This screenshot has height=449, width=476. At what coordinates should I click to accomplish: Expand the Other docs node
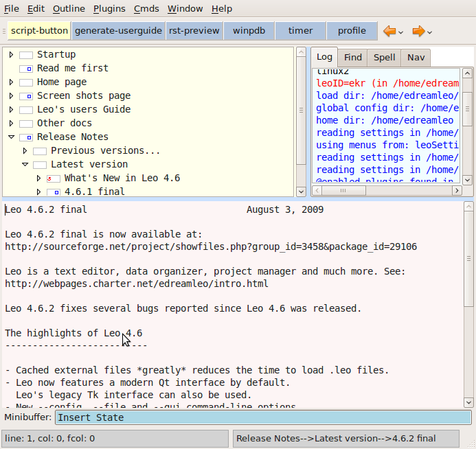[11, 123]
